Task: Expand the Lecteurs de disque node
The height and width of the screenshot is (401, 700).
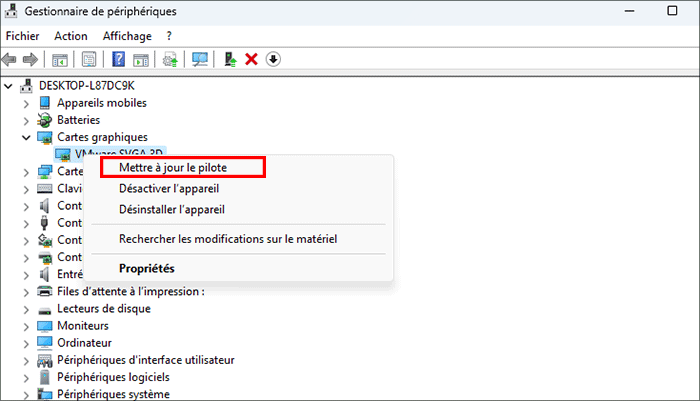Action: tap(26, 309)
